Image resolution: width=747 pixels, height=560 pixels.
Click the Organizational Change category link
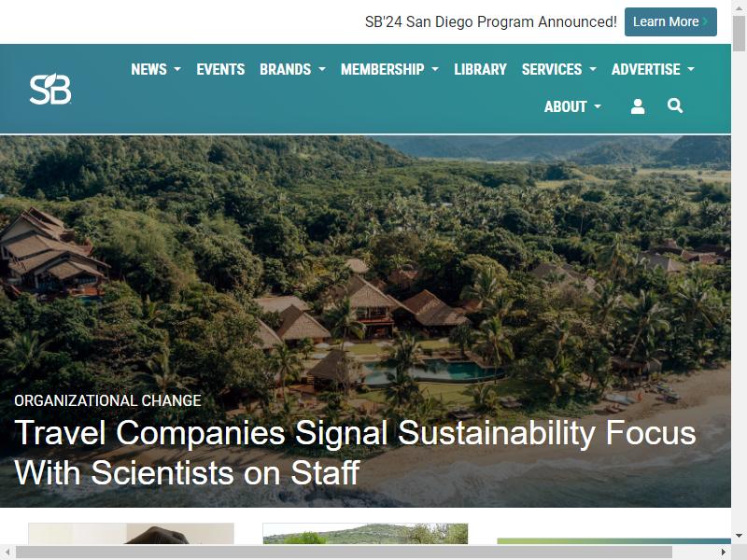click(107, 400)
